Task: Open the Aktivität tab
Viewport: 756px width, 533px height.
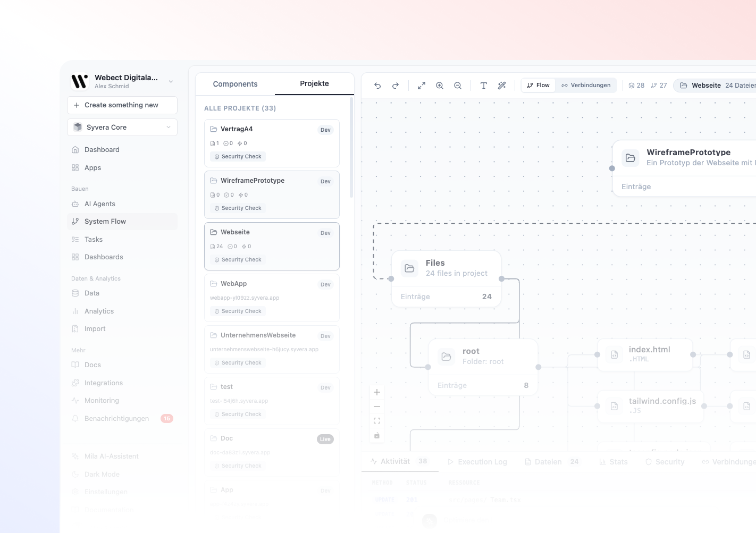Action: (x=399, y=461)
